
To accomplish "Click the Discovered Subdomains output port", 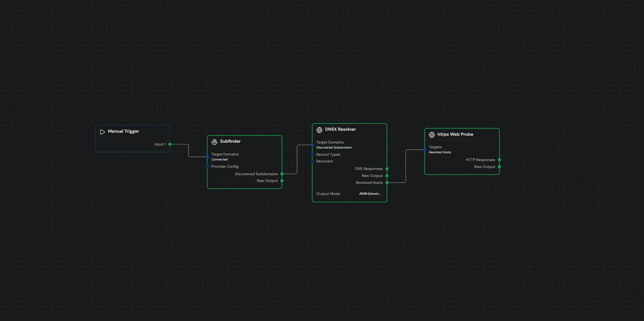I will (x=282, y=174).
